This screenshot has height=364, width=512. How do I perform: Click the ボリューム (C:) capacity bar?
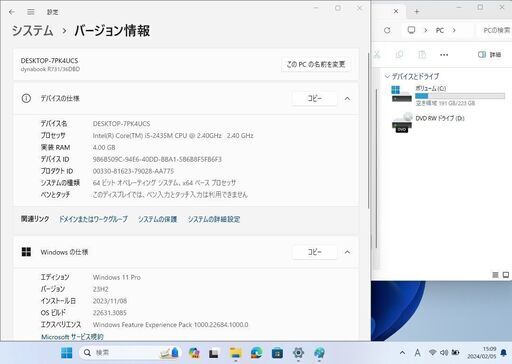pyautogui.click(x=460, y=96)
